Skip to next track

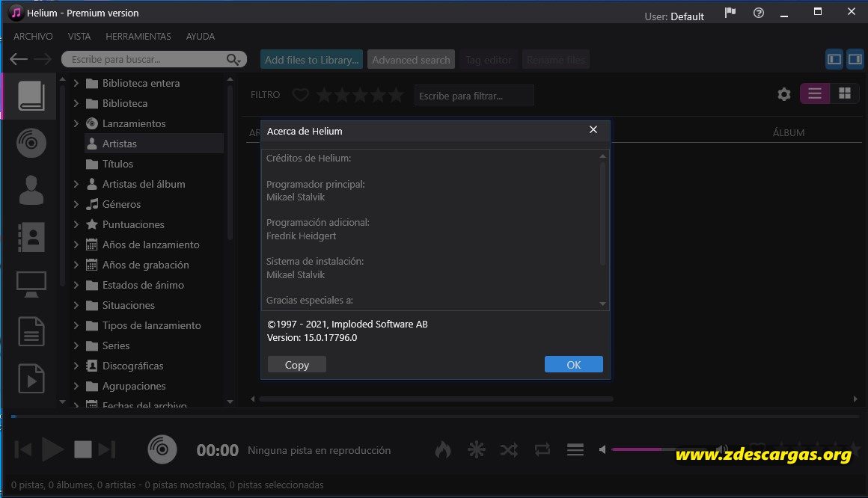[x=107, y=449]
